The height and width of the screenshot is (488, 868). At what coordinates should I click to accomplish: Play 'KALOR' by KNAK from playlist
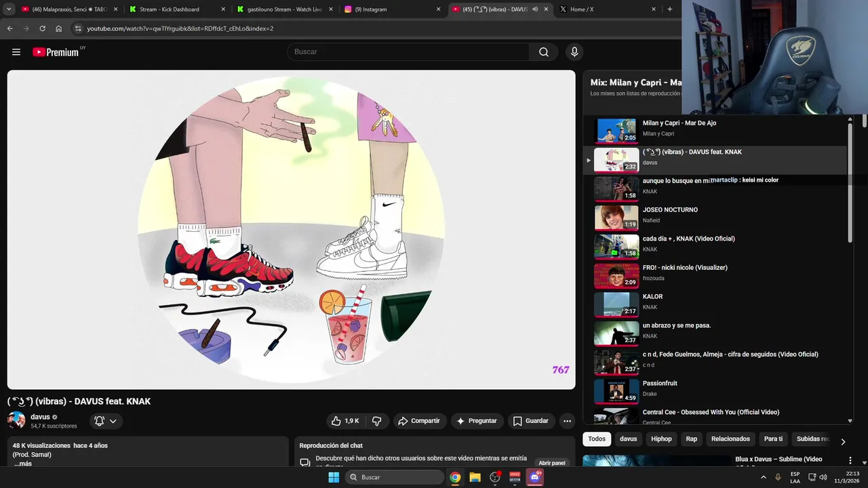pos(715,305)
